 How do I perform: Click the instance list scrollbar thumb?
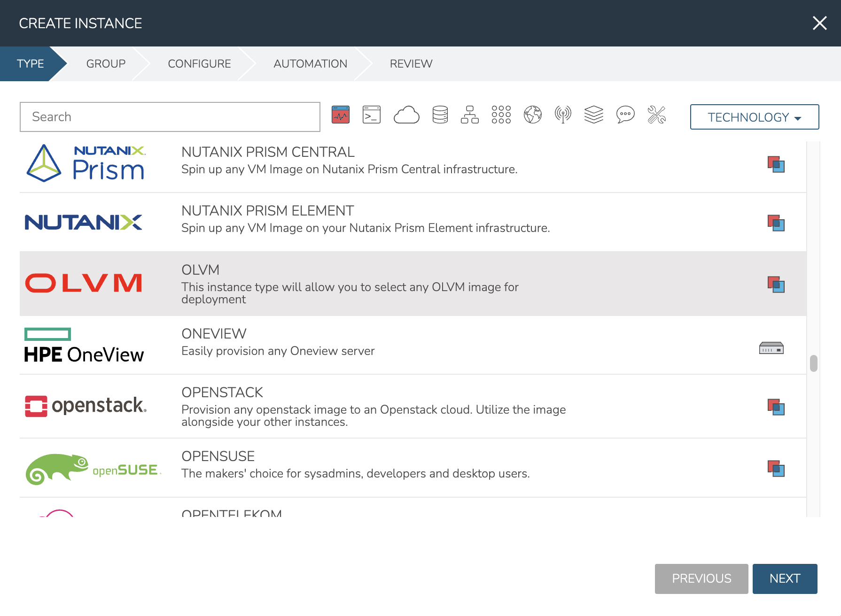coord(813,363)
